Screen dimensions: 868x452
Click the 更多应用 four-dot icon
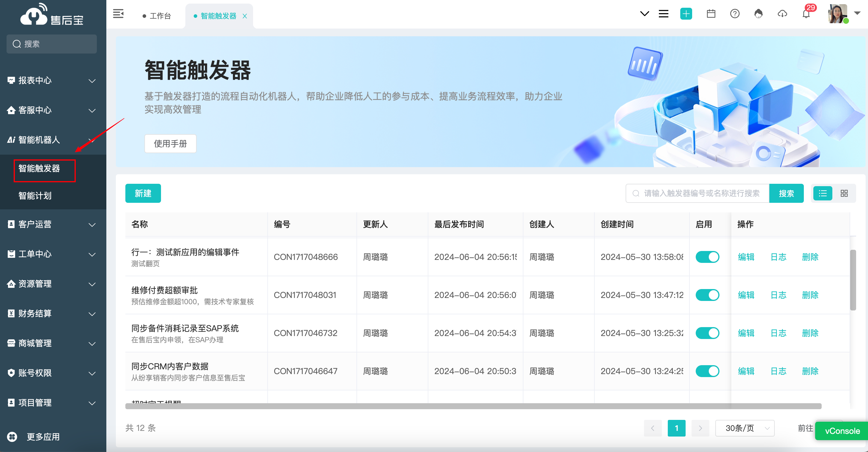pyautogui.click(x=12, y=437)
